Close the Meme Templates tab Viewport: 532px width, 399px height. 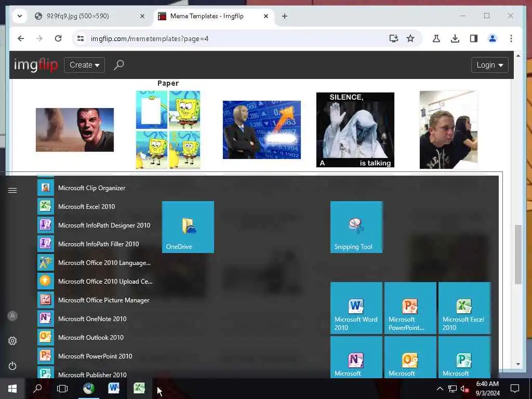[266, 16]
